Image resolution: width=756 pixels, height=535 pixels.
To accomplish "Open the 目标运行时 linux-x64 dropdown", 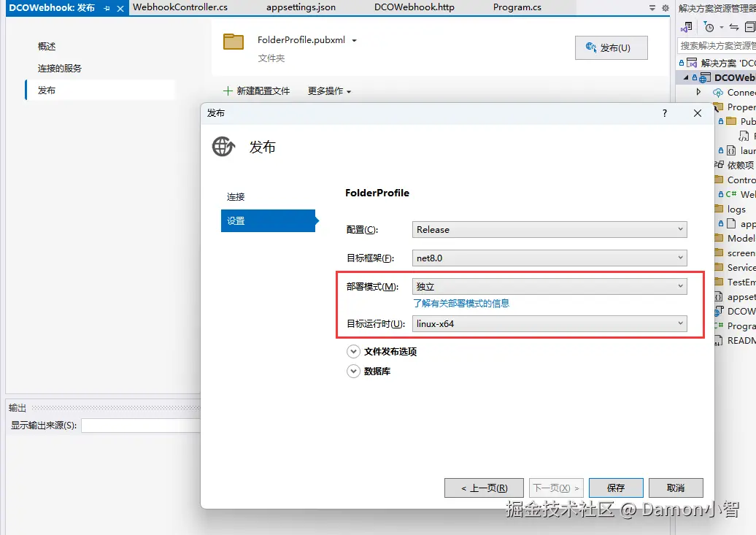I will point(549,324).
